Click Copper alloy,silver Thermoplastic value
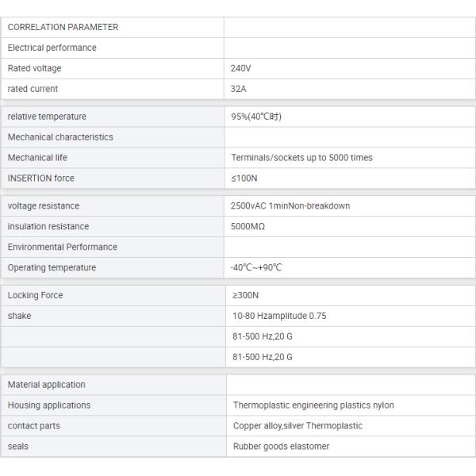Screen dimensions: 476x476 coord(297,426)
